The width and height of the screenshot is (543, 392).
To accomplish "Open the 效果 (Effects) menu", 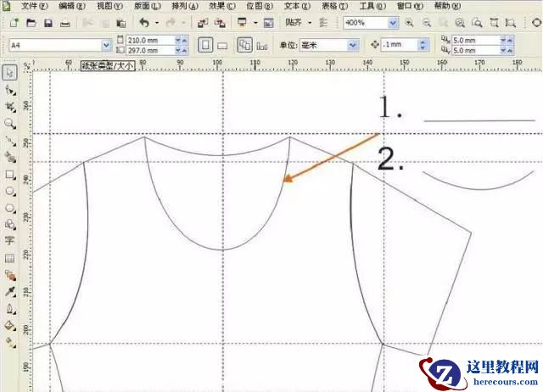I will [222, 6].
